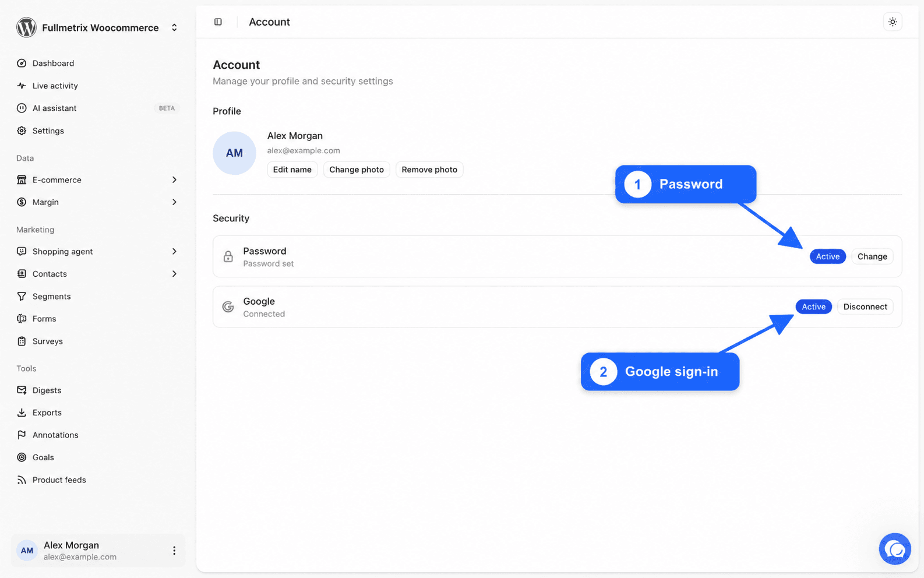Click the Annotations flag icon
Screen dimensions: 924x578
coord(22,435)
